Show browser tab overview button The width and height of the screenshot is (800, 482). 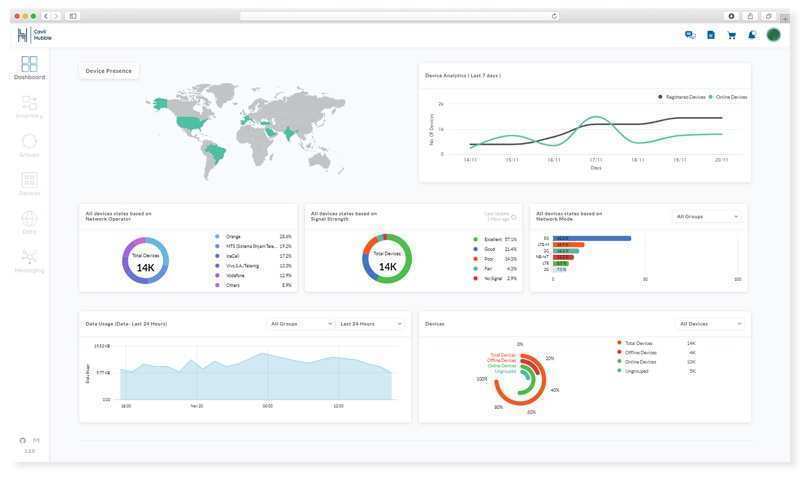[768, 16]
